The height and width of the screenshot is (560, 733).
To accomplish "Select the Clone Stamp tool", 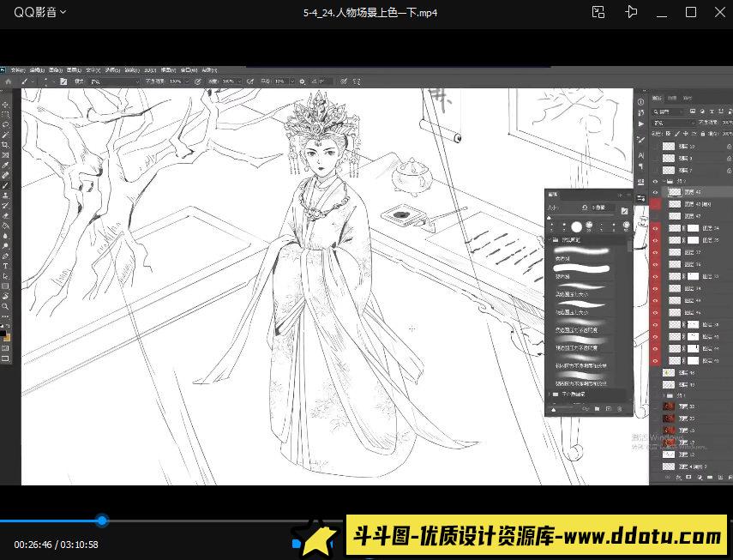I will [5, 195].
